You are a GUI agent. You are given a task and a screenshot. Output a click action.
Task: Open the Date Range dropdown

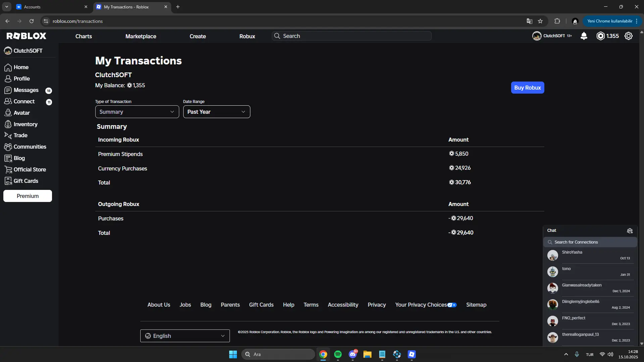pos(216,112)
